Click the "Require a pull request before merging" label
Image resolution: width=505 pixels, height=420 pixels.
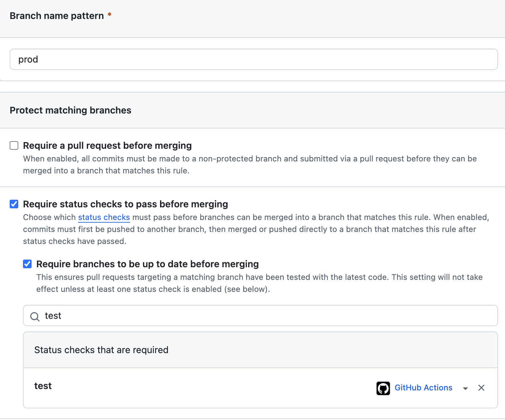point(107,145)
